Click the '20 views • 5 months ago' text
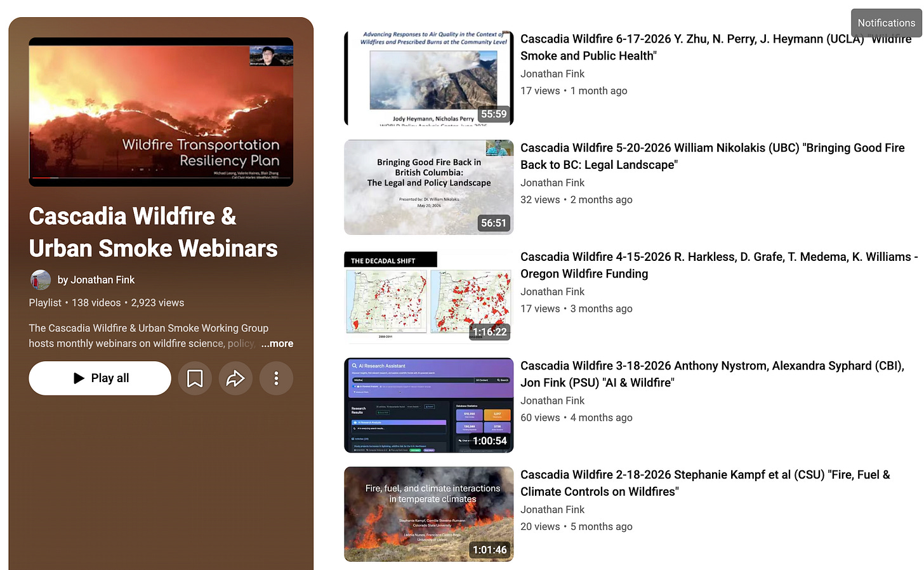924x570 pixels. pyautogui.click(x=576, y=527)
